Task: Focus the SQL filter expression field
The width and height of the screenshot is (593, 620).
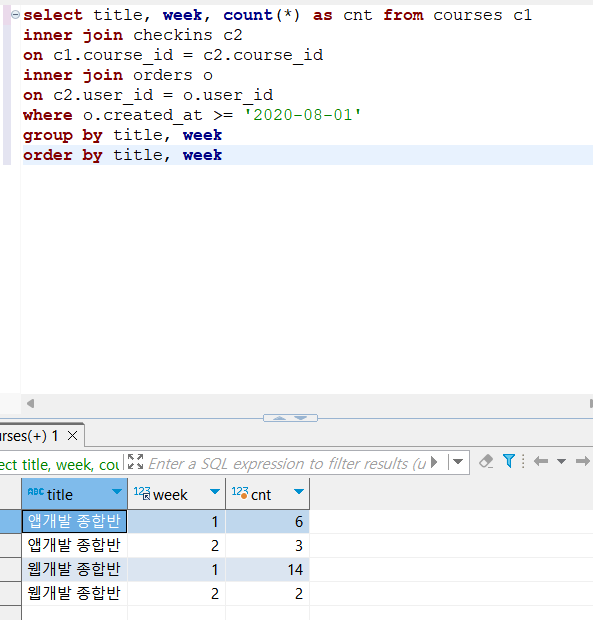Action: click(x=287, y=463)
